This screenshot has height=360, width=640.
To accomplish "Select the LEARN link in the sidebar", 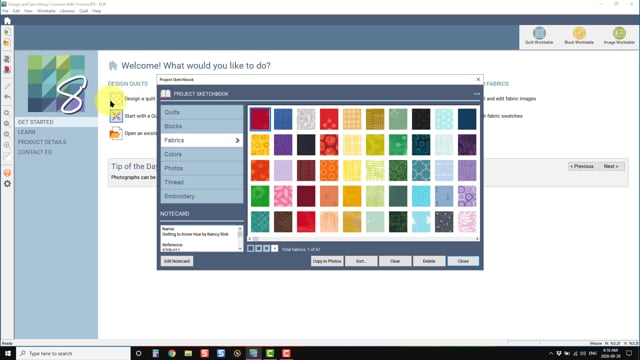I will [x=27, y=132].
